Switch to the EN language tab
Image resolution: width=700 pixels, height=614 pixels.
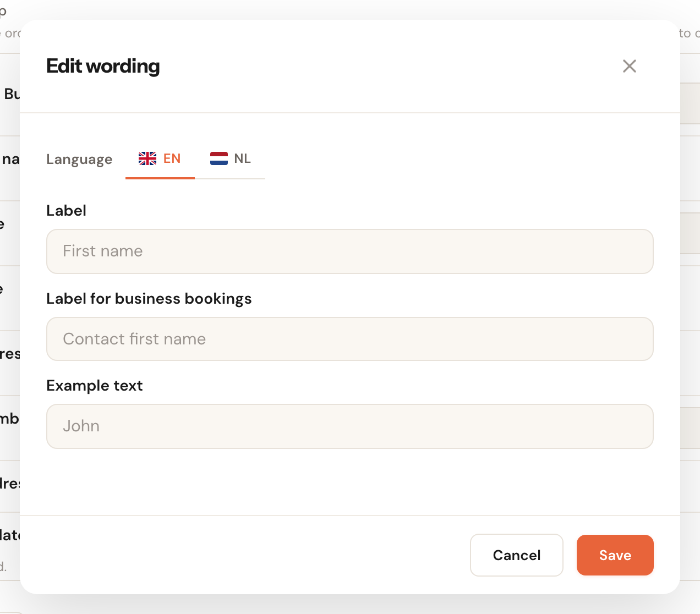pos(160,159)
